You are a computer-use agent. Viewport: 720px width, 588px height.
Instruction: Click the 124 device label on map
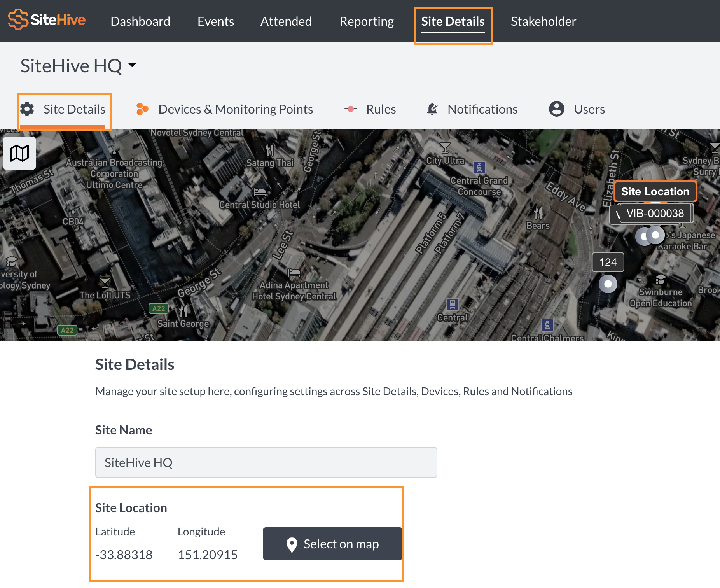(608, 262)
